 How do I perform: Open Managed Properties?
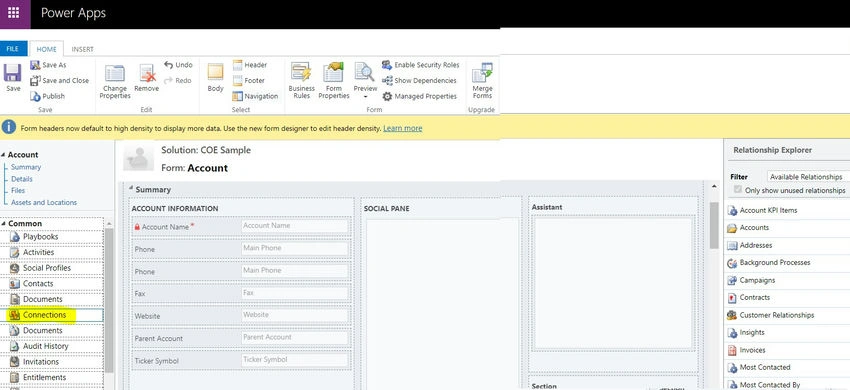420,96
